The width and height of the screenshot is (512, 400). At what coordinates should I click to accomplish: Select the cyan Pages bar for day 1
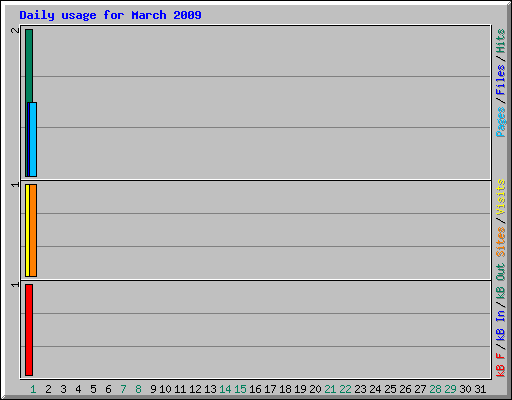pyautogui.click(x=33, y=139)
